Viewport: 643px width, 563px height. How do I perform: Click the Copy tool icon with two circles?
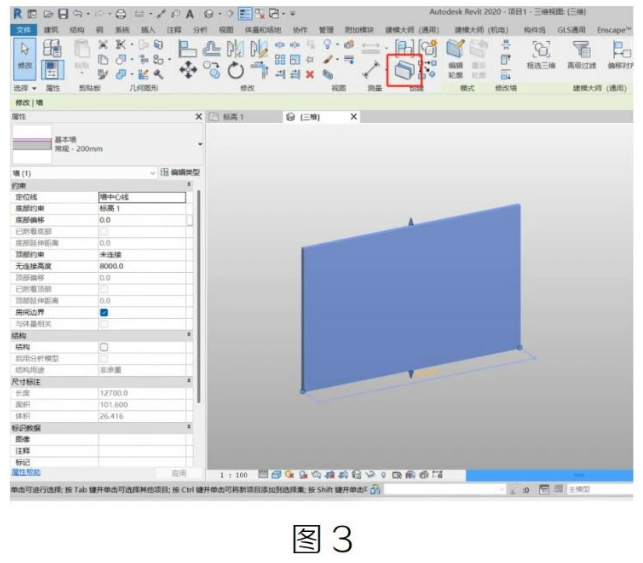[212, 70]
